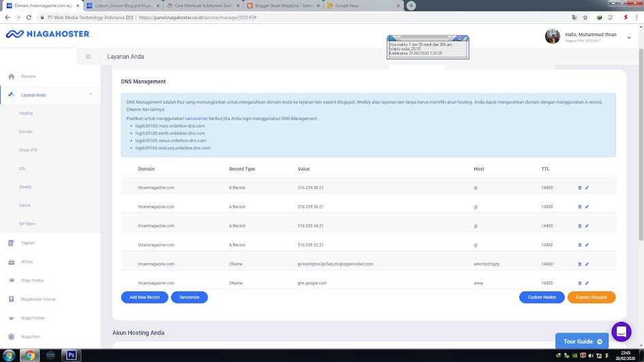Edit A Record 216.239.38.21
This screenshot has width=644, height=362.
click(x=587, y=187)
